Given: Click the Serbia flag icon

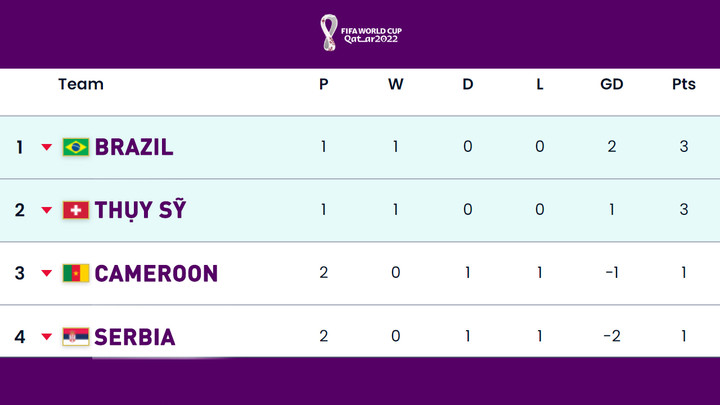Looking at the screenshot, I should tap(75, 336).
